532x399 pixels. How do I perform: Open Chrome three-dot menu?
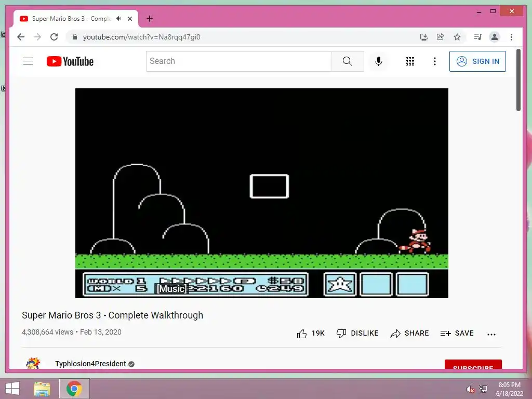pyautogui.click(x=511, y=37)
